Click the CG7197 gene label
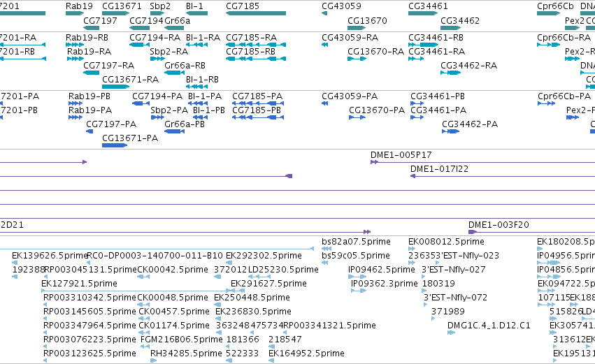595x364 pixels. pyautogui.click(x=100, y=20)
